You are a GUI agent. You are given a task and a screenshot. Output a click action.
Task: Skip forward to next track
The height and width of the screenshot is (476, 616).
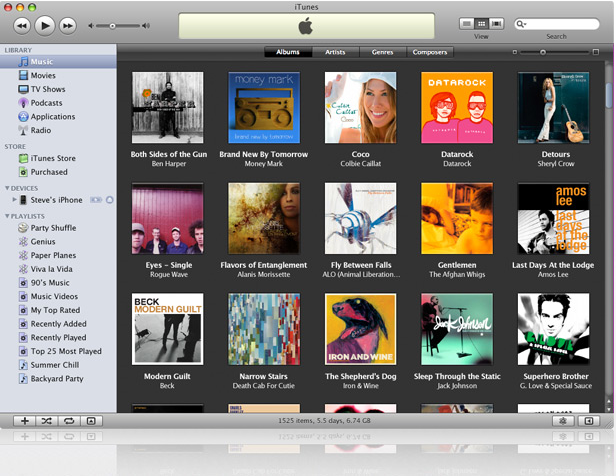tap(68, 26)
